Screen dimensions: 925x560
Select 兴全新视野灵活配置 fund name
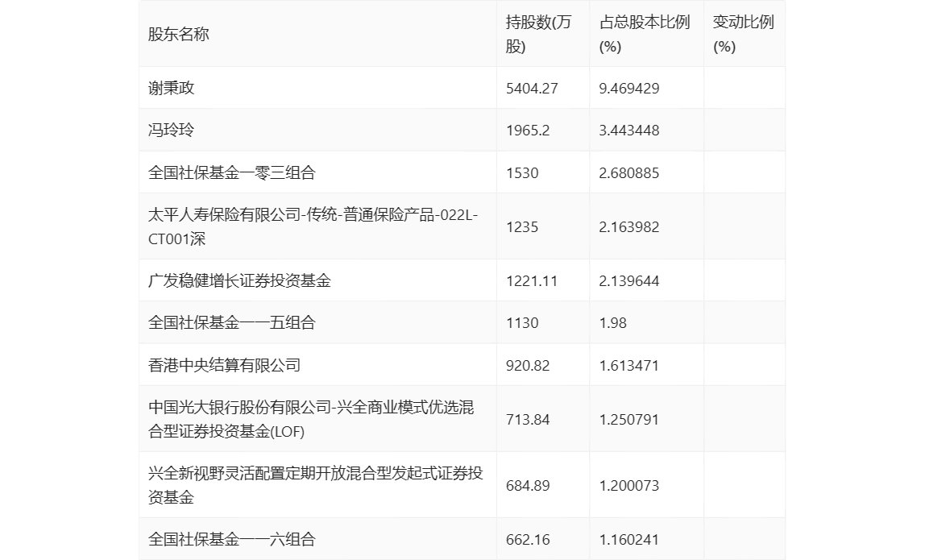coord(316,485)
